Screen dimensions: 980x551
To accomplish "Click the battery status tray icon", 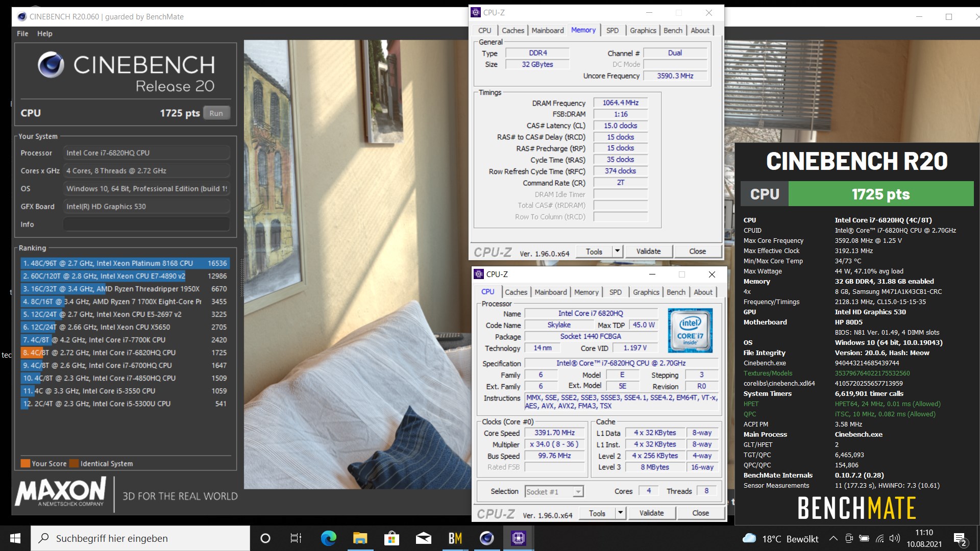I will (864, 538).
